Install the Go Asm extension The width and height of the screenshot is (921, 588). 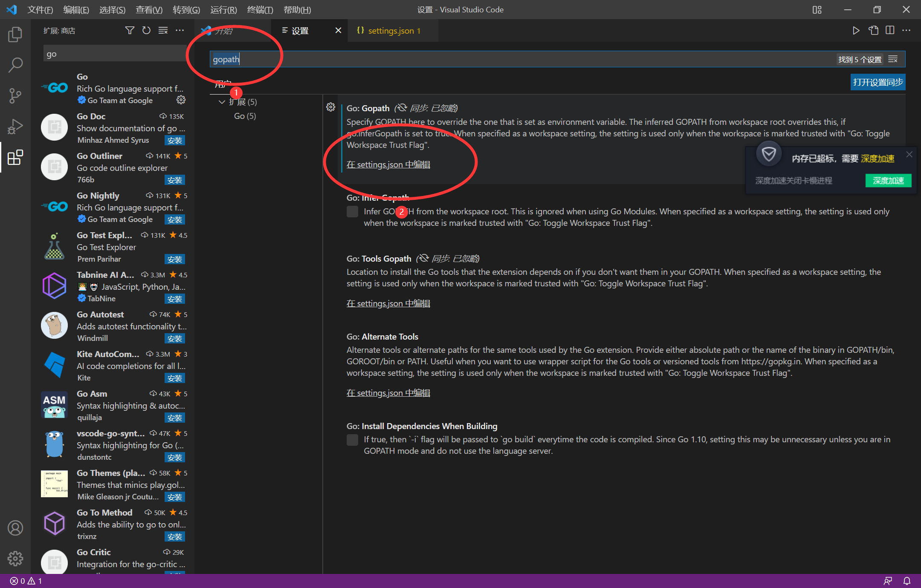point(175,418)
